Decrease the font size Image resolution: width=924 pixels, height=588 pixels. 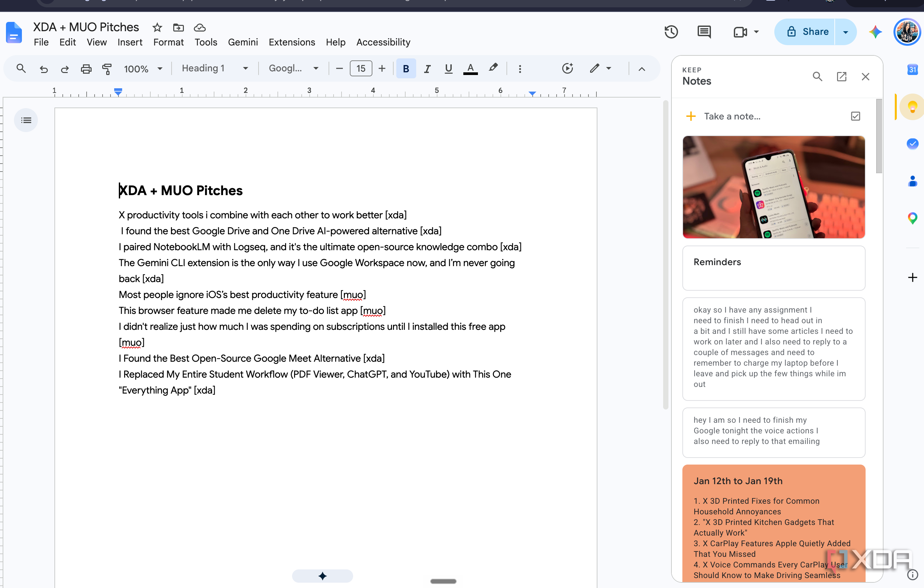tap(339, 69)
